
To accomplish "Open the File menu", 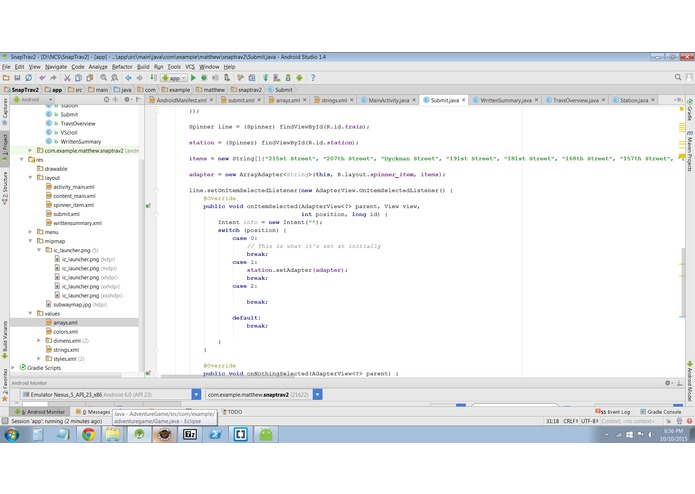I will [x=6, y=67].
